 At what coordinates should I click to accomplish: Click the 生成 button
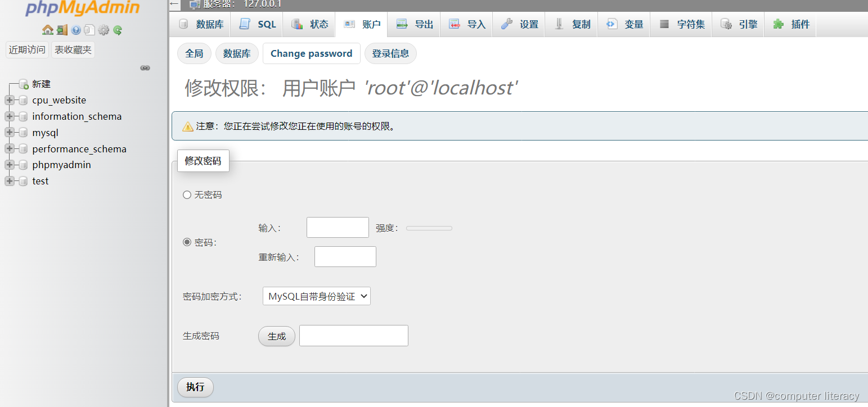pos(277,336)
